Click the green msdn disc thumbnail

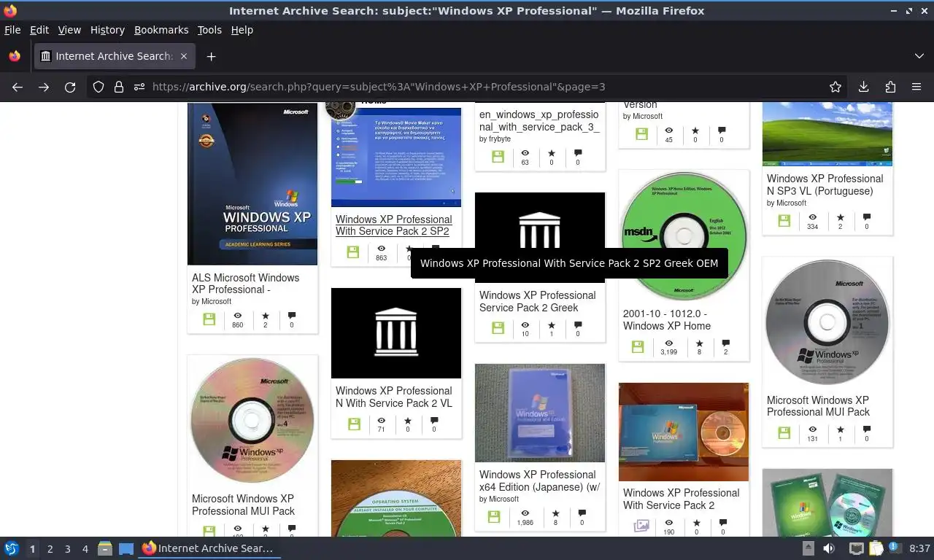point(684,236)
